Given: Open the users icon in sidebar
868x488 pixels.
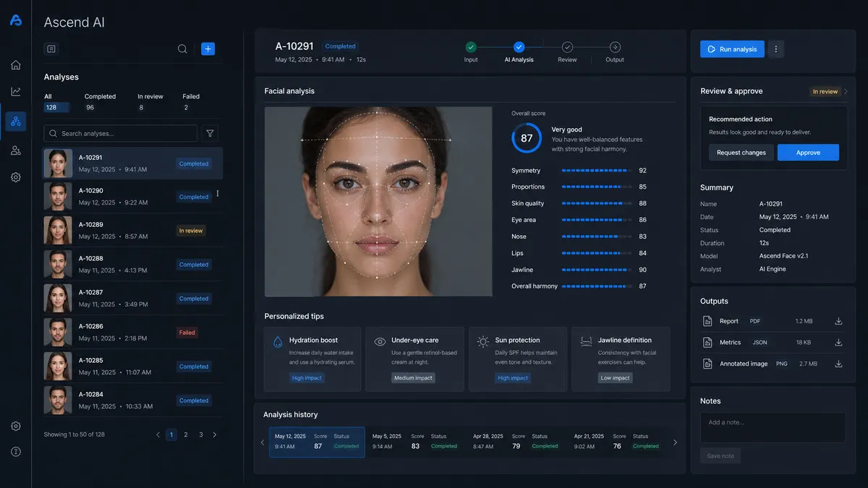Looking at the screenshot, I should (x=16, y=150).
